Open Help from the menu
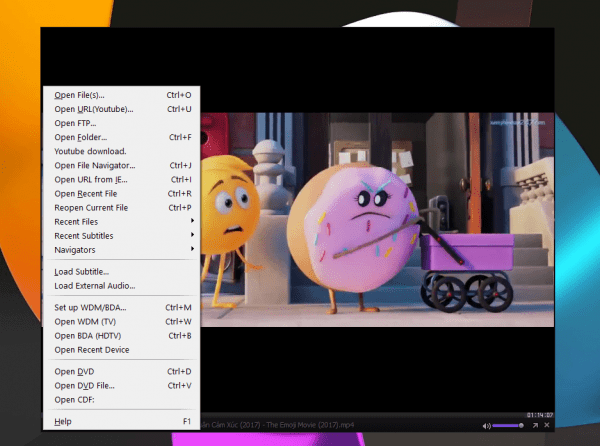Viewport: 600px width, 446px height. click(x=122, y=422)
